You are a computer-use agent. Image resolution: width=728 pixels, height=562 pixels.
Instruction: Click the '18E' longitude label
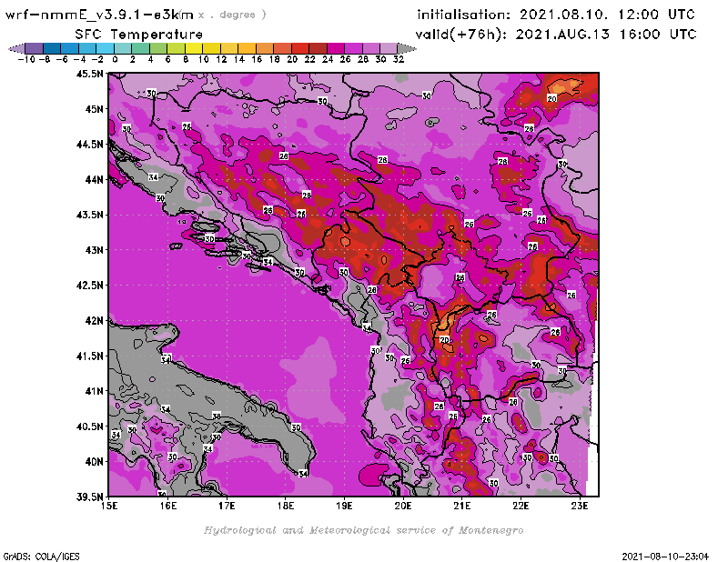(286, 506)
